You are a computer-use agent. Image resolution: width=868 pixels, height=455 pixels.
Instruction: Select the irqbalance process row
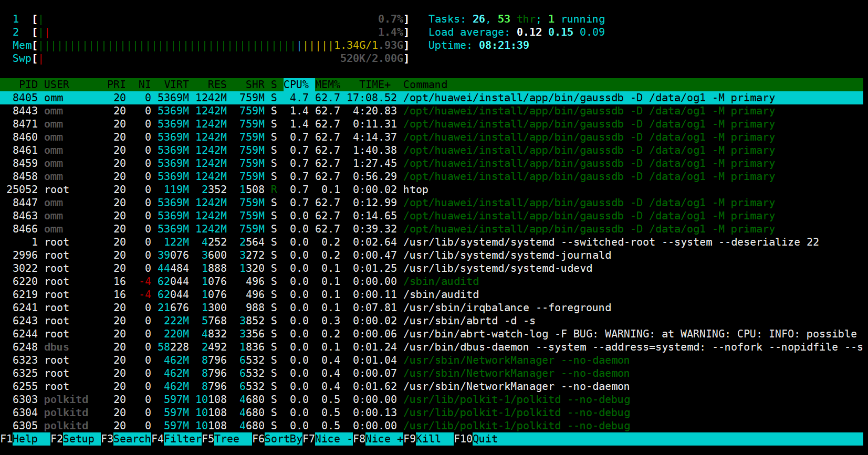tap(432, 308)
